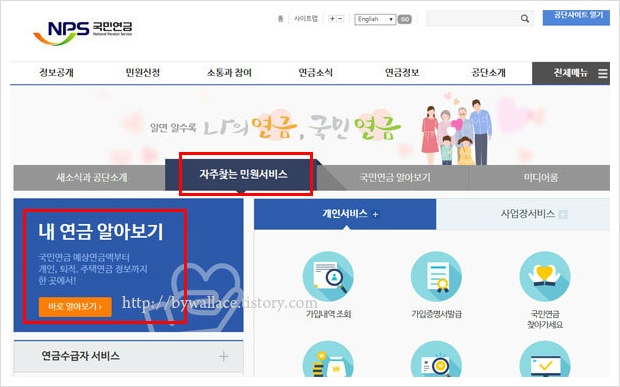Click the 국민연금 찾아가세요 heart icon

click(545, 277)
